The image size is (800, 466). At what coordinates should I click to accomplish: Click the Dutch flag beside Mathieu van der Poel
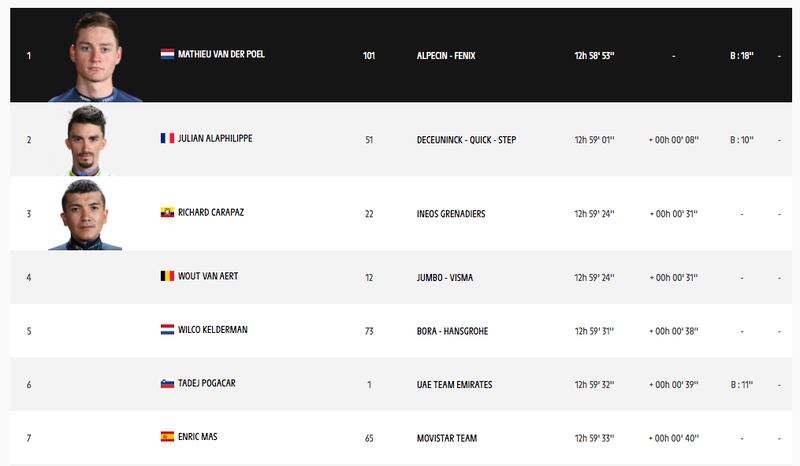click(x=167, y=54)
